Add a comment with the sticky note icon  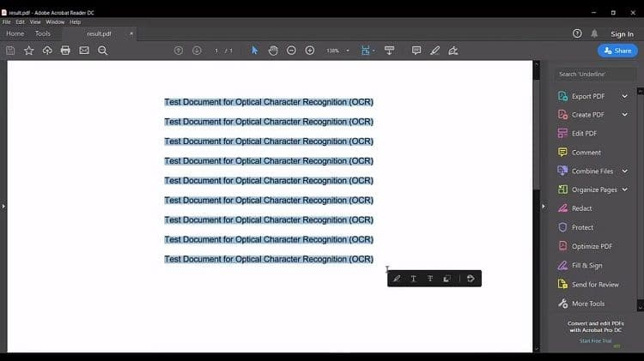(416, 51)
